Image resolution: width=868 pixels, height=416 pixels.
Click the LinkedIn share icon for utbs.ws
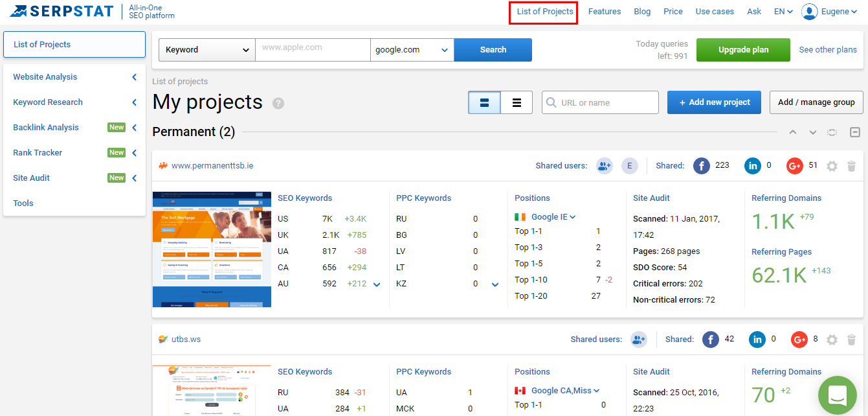click(757, 340)
